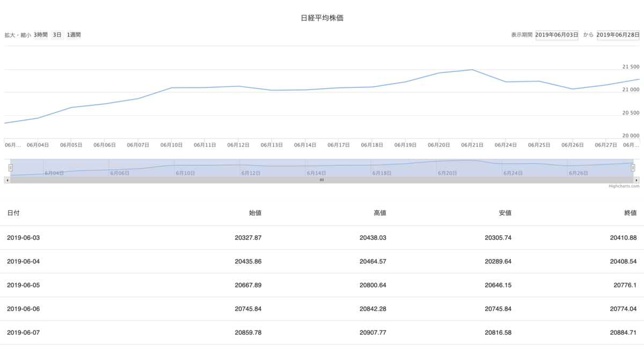Click the 06月14日 x-axis label
This screenshot has height=353, width=644.
coord(305,145)
